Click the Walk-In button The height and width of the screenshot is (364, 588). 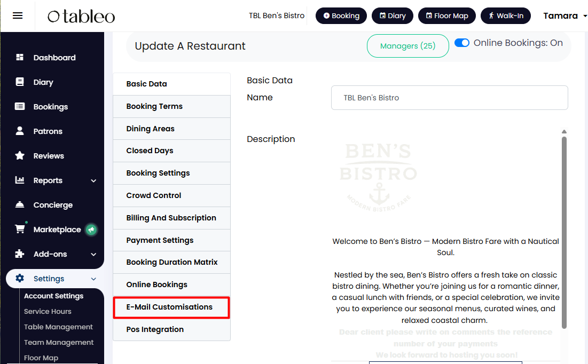506,15
